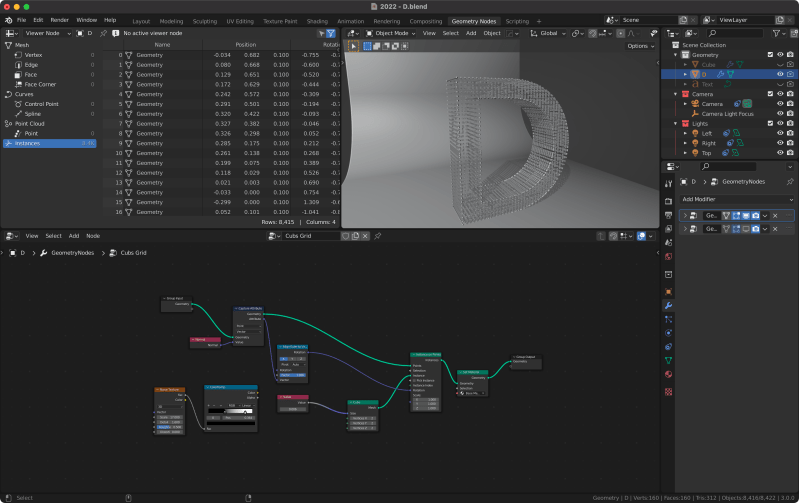The width and height of the screenshot is (799, 503).
Task: Open the Object Mode dropdown
Action: (x=390, y=33)
